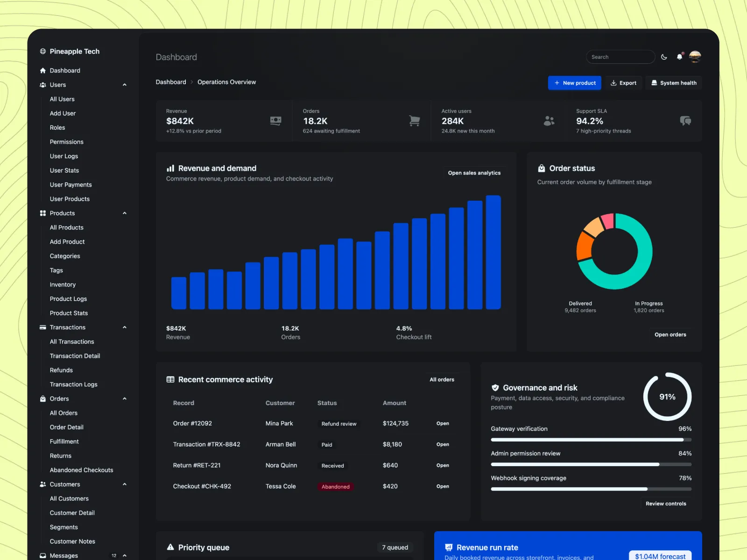This screenshot has width=747, height=560.
Task: Click the bag icon beside Order status
Action: (x=542, y=168)
